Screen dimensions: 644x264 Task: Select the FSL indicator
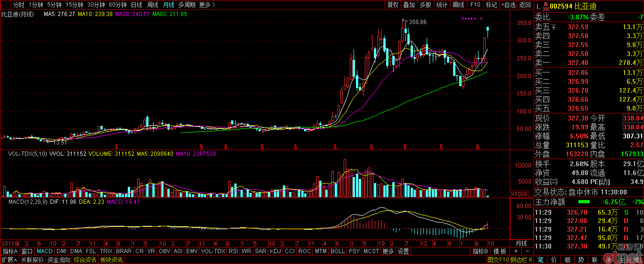pyautogui.click(x=91, y=251)
